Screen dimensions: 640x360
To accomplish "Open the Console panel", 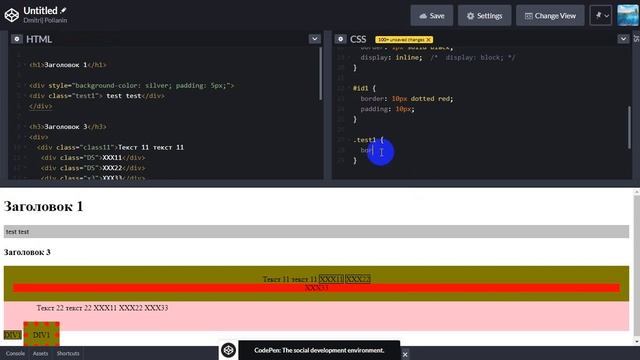I will [x=15, y=353].
